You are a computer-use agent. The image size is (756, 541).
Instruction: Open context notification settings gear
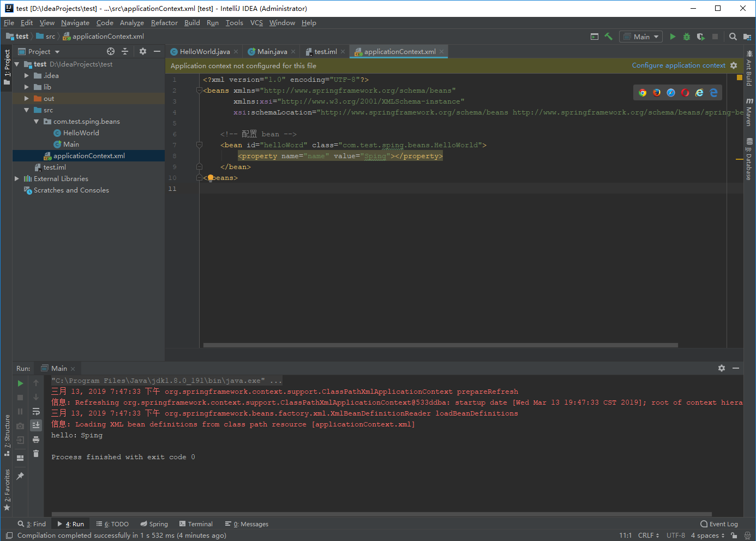click(x=734, y=65)
